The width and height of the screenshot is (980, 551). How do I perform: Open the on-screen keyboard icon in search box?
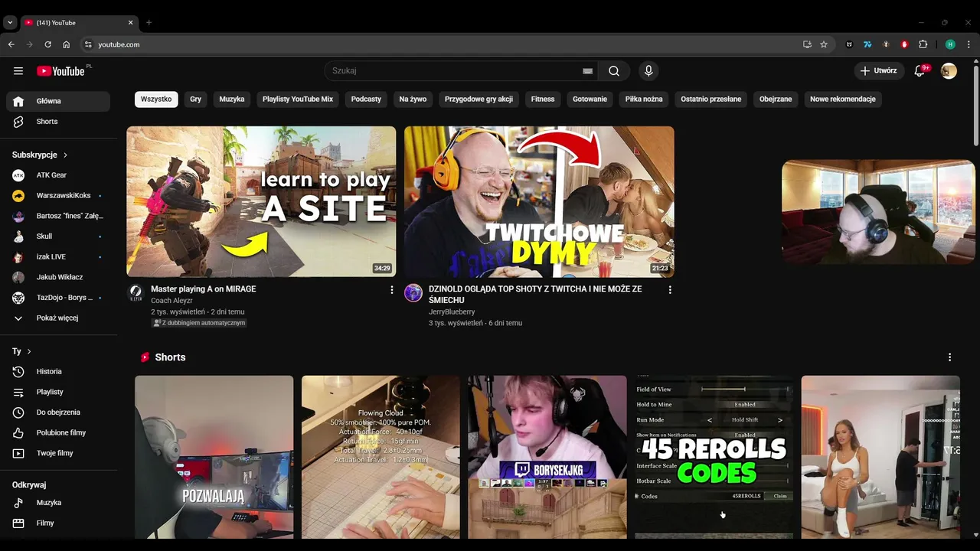(x=588, y=71)
